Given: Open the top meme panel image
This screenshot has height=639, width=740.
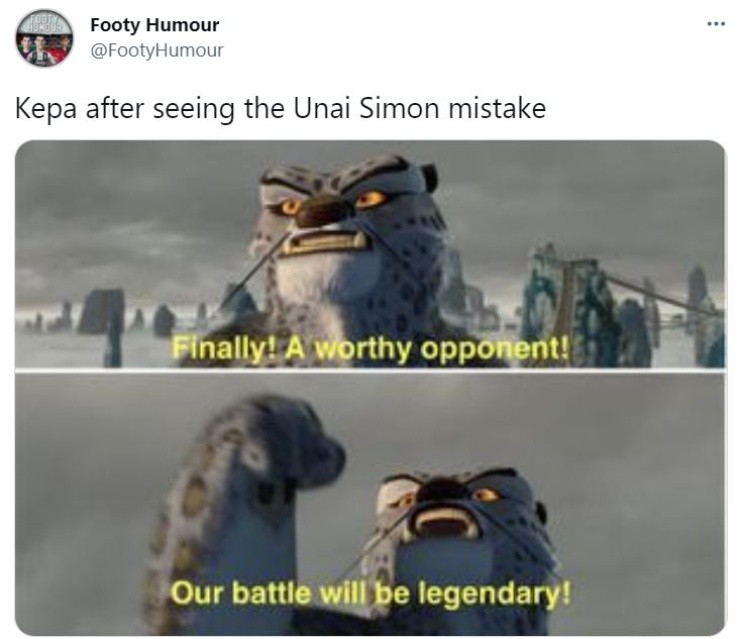Looking at the screenshot, I should (370, 254).
